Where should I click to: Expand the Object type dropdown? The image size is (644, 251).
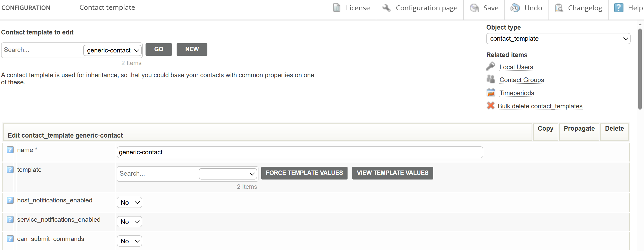tap(558, 39)
